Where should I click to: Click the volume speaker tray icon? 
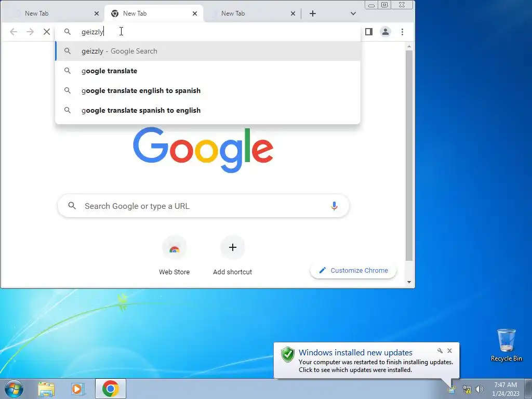click(480, 389)
